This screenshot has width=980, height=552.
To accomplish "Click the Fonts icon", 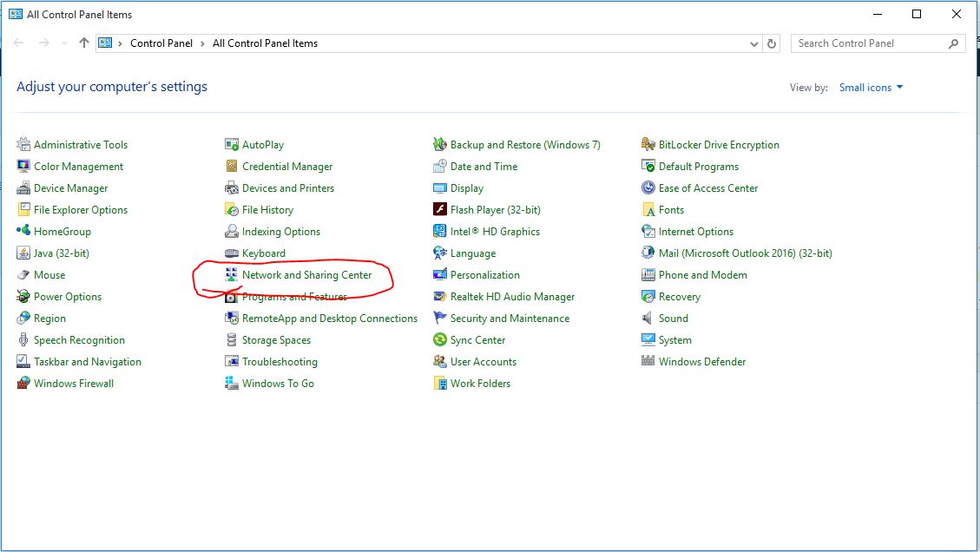I will coord(648,209).
